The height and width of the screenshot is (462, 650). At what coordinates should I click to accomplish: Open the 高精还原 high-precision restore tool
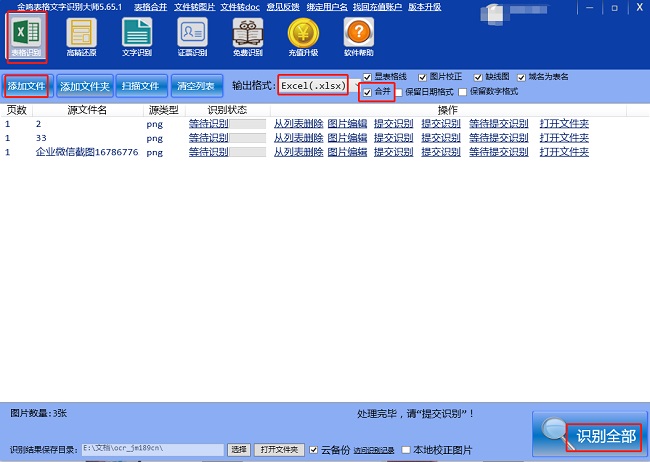pyautogui.click(x=81, y=37)
